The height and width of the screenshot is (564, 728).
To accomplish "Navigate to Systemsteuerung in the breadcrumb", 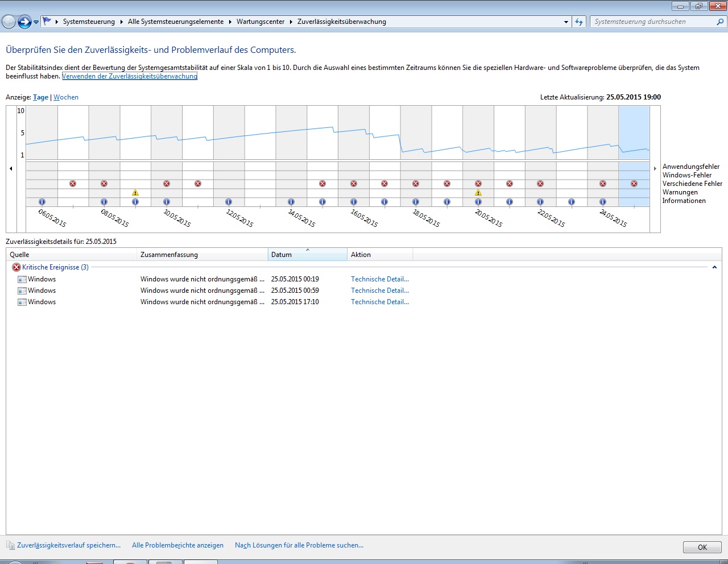I will (x=89, y=22).
